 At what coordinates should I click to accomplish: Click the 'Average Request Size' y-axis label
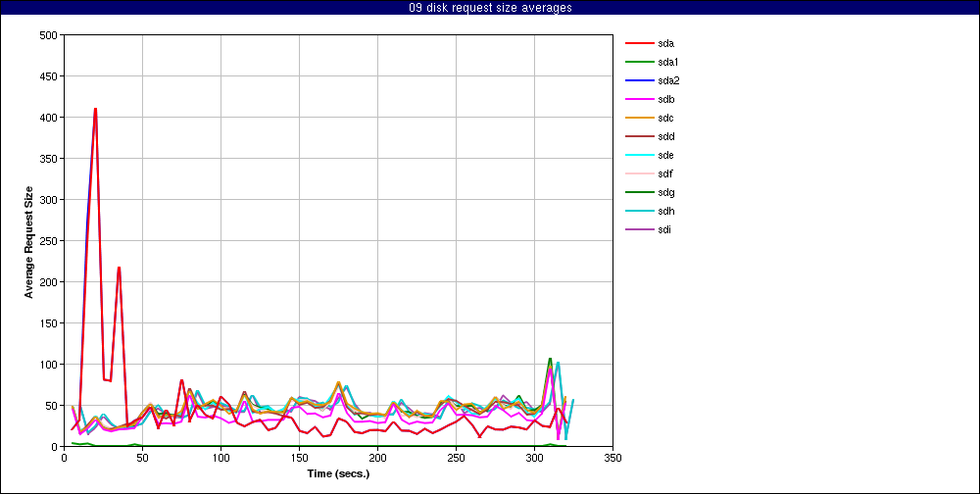coord(28,241)
